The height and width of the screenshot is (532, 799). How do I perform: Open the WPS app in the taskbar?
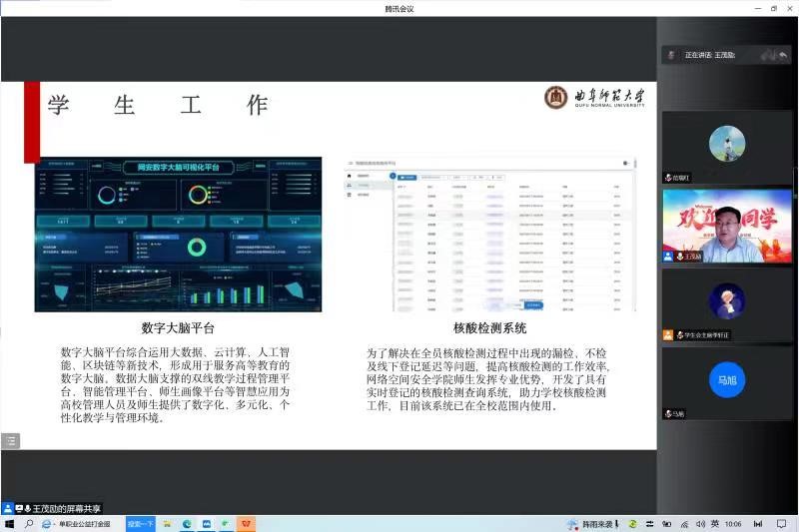click(x=245, y=524)
